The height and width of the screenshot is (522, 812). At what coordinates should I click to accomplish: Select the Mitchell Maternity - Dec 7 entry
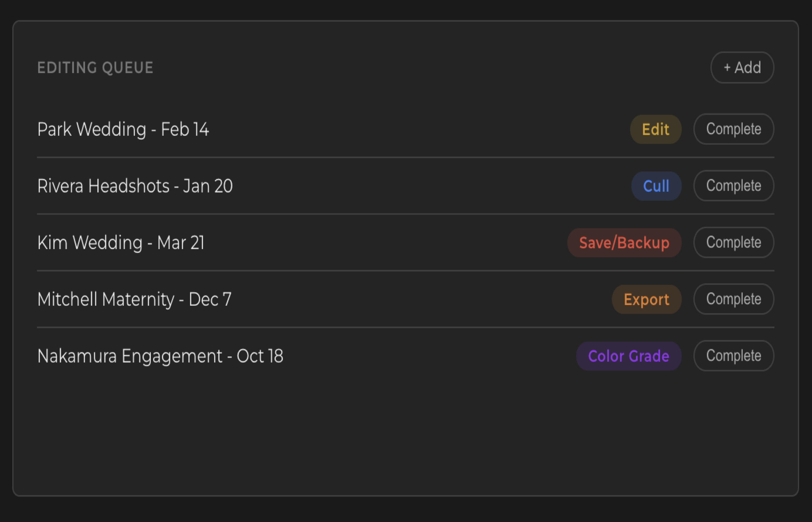pyautogui.click(x=134, y=299)
